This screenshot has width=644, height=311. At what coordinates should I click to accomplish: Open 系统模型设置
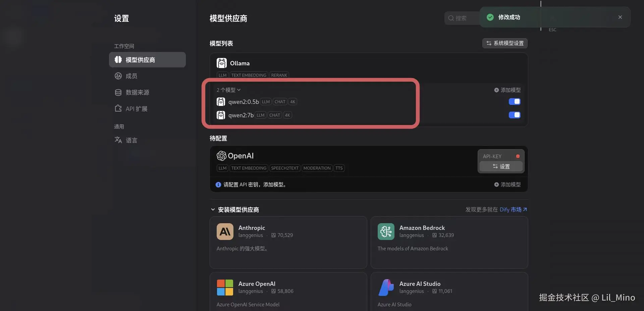click(505, 43)
